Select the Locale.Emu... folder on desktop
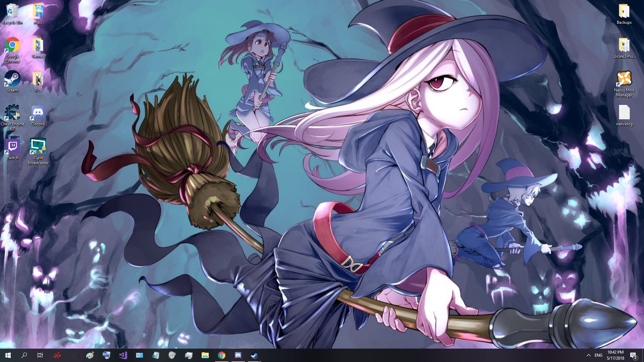644x362 pixels. pyautogui.click(x=624, y=48)
